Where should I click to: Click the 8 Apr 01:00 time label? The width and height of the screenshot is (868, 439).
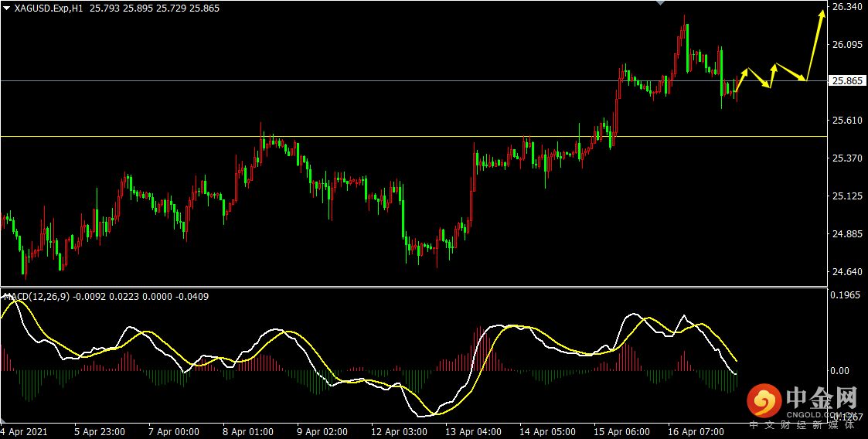248,431
